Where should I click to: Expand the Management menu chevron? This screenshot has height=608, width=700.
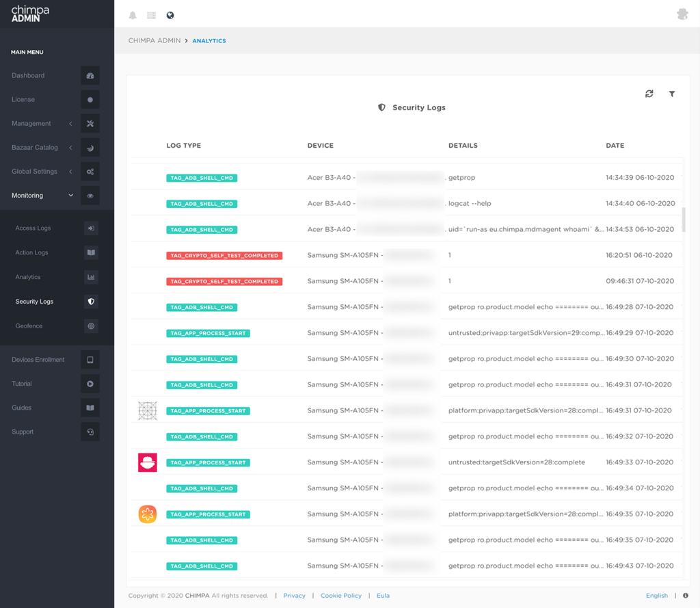pyautogui.click(x=70, y=124)
